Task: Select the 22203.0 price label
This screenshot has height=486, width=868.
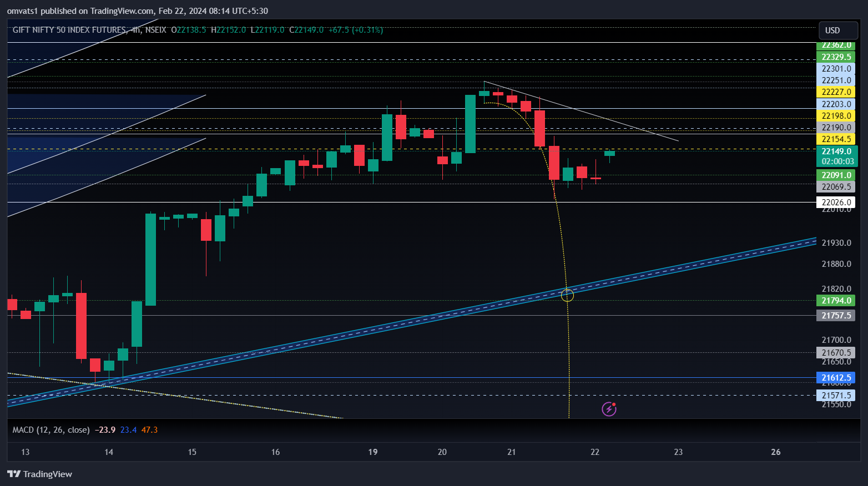Action: point(836,104)
